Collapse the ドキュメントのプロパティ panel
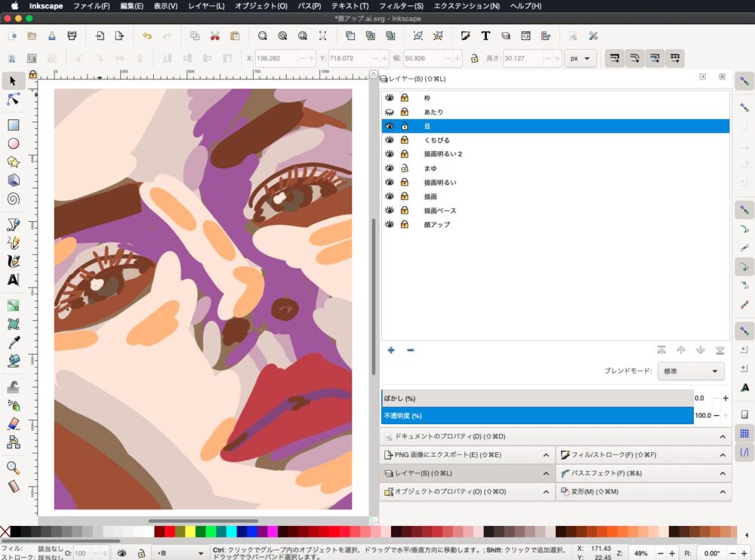755x560 pixels. point(723,436)
